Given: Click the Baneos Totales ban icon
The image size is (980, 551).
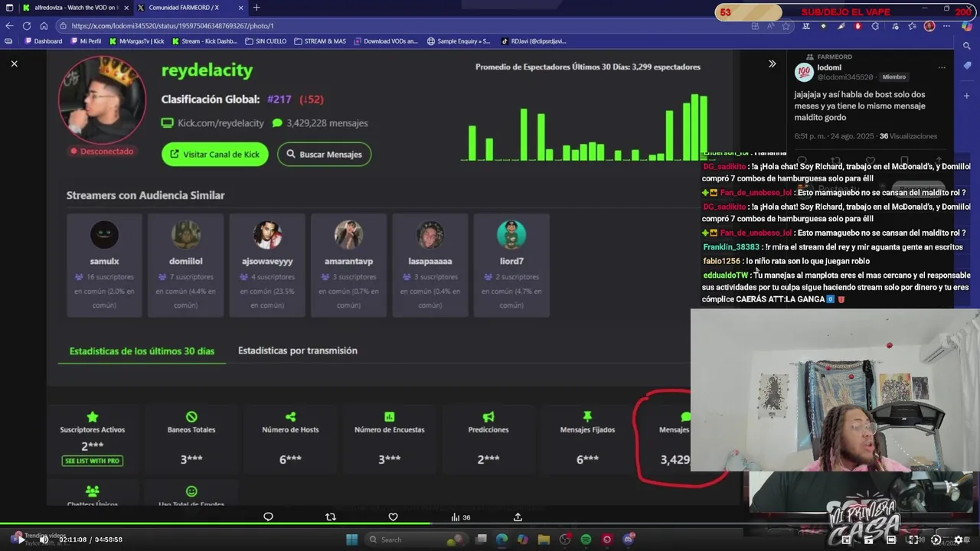Looking at the screenshot, I should 191,417.
